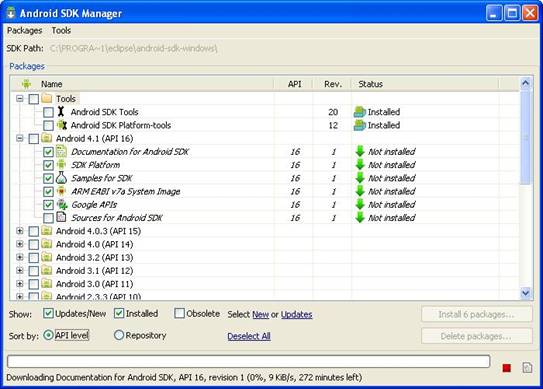Click the scroll up arrow of package list
The height and width of the screenshot is (389, 543).
[x=525, y=83]
